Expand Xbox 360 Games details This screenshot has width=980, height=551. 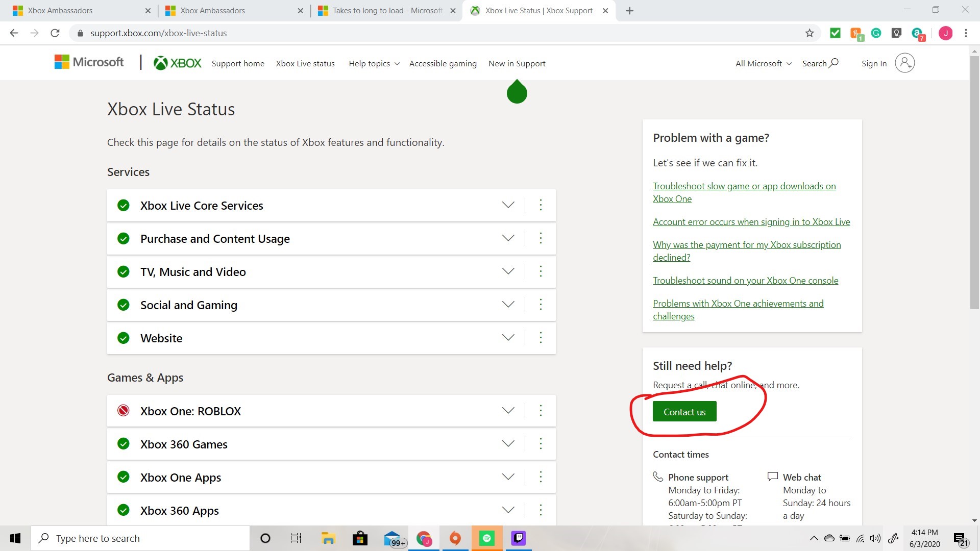tap(508, 444)
